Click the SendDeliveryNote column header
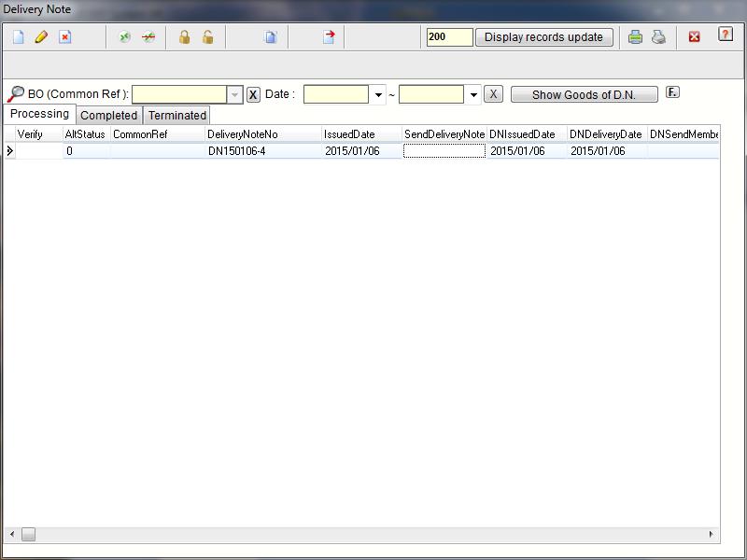 [x=444, y=134]
